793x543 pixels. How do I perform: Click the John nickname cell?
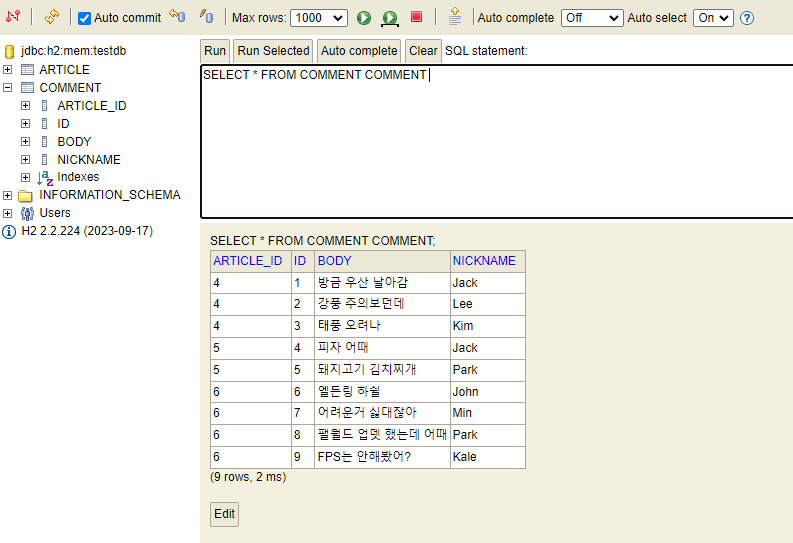click(488, 392)
